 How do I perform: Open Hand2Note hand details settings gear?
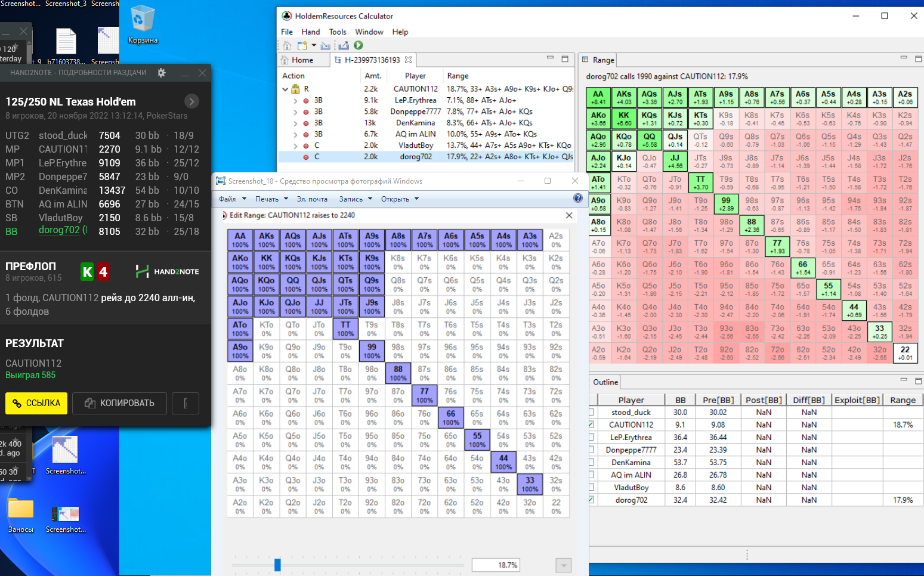click(162, 73)
